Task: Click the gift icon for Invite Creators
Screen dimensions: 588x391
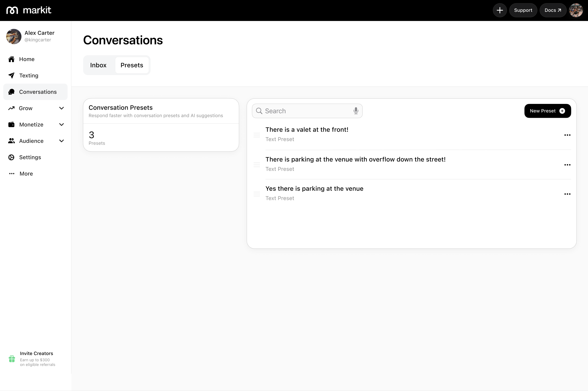Action: (x=12, y=359)
